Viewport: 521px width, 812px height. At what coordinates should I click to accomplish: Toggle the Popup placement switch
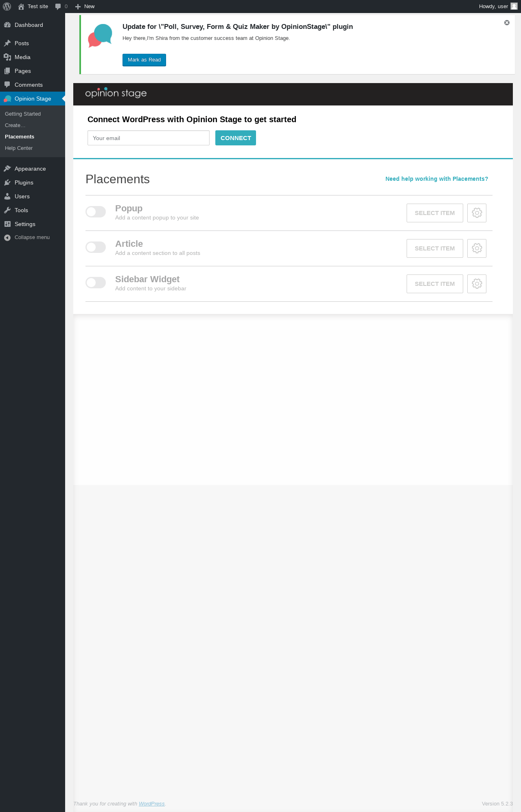tap(96, 212)
